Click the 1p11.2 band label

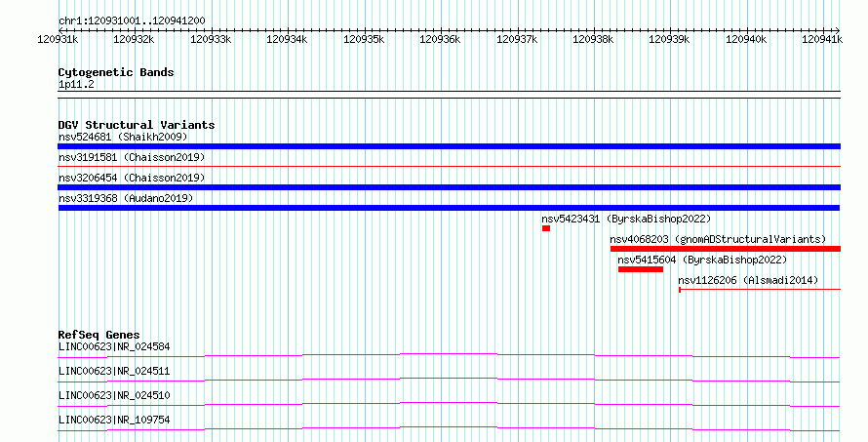pos(76,85)
